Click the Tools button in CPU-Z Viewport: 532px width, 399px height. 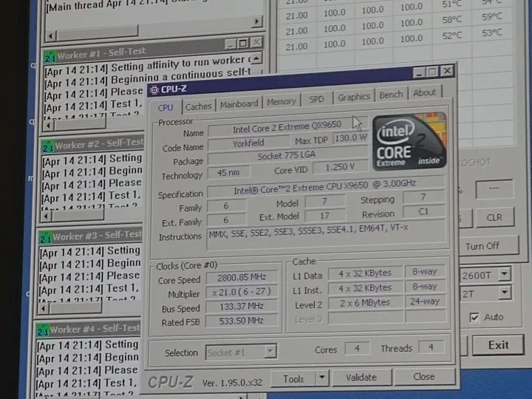(293, 378)
